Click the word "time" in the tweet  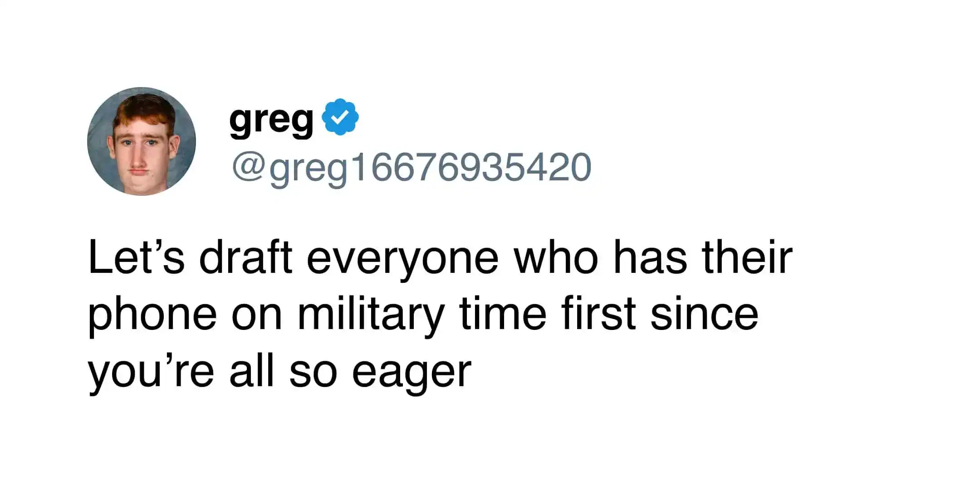[x=503, y=314]
